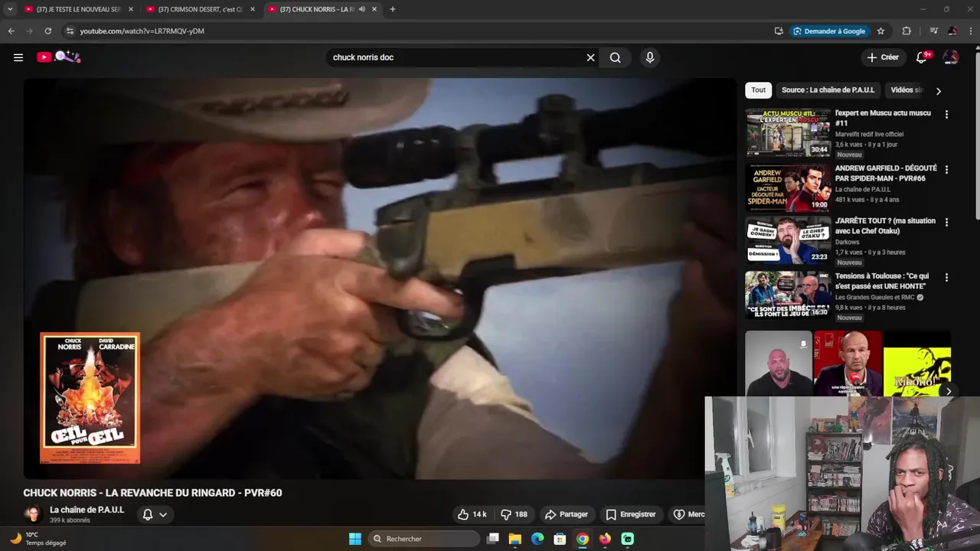Open Firefox from taskbar
This screenshot has height=551, width=980.
(605, 539)
